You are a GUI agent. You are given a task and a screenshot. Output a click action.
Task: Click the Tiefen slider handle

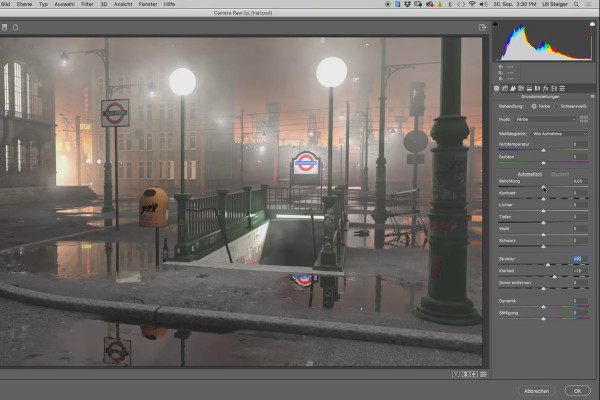(x=543, y=223)
